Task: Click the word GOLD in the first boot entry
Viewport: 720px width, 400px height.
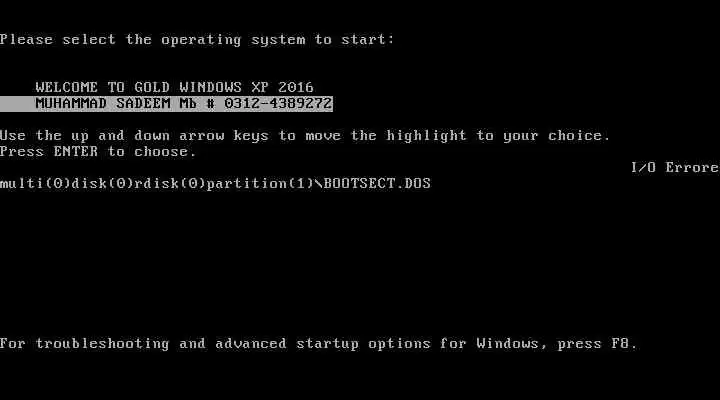Action: [x=152, y=87]
